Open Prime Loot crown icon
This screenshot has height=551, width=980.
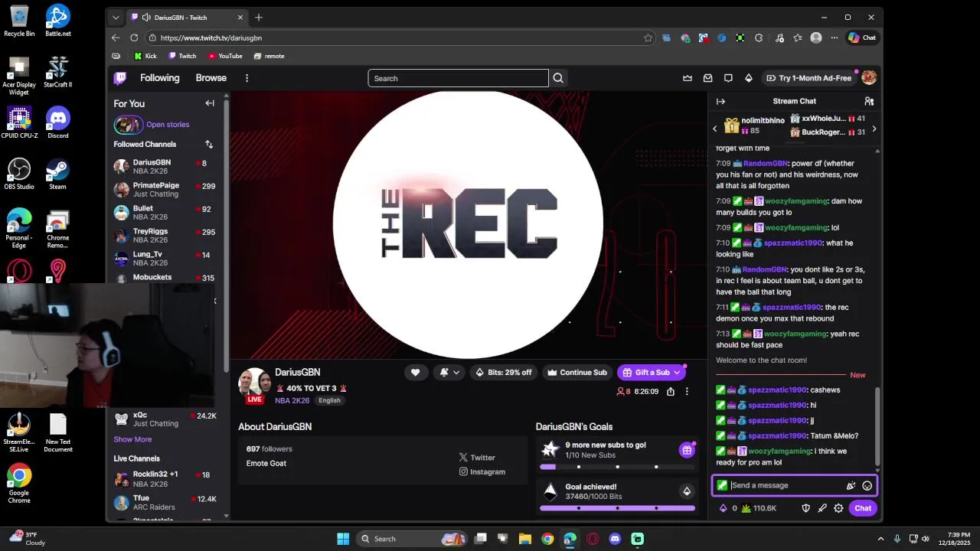coord(688,78)
